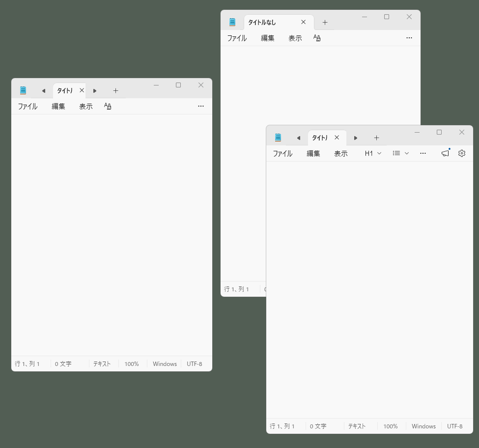The image size is (479, 448).
Task: Click the Aa formatting icon in the leftmost window
Action: 108,106
